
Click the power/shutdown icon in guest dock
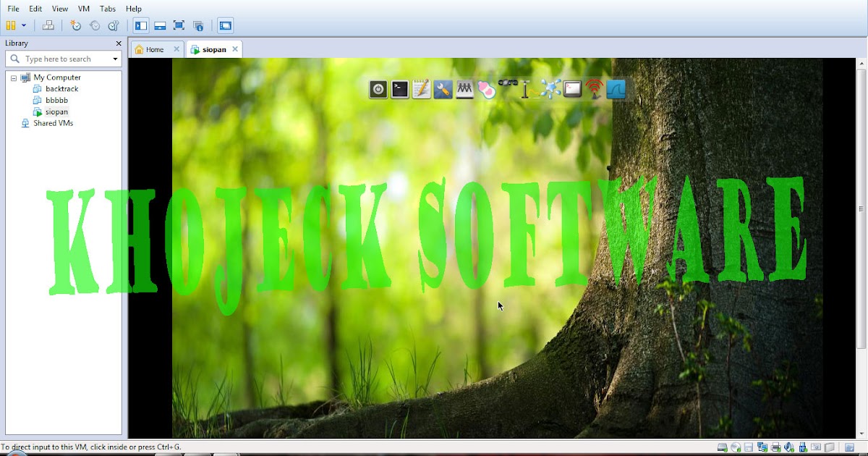[378, 89]
